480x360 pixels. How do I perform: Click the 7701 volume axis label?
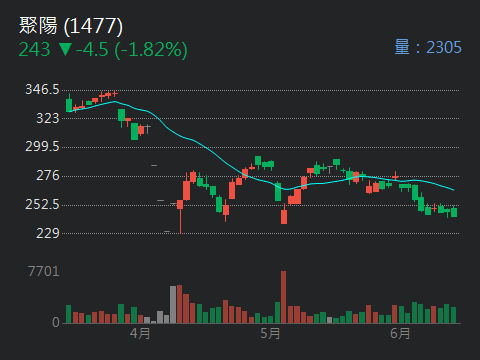click(x=44, y=272)
